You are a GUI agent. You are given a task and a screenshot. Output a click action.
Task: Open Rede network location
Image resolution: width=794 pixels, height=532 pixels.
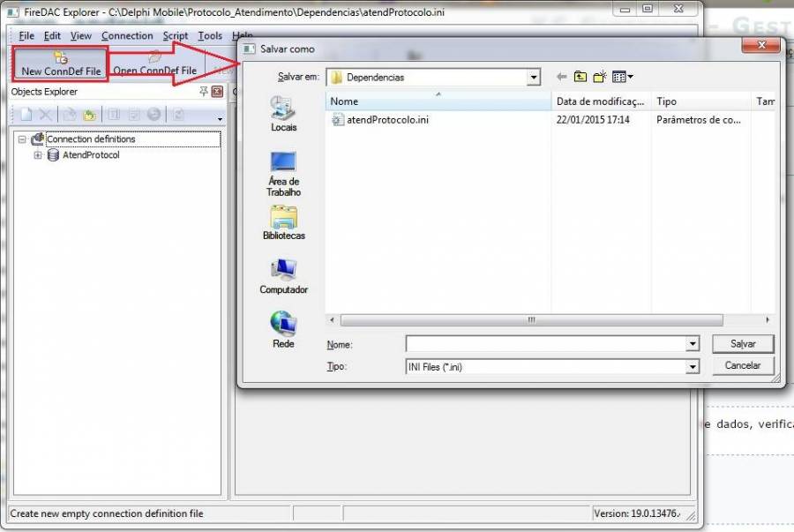(x=283, y=330)
